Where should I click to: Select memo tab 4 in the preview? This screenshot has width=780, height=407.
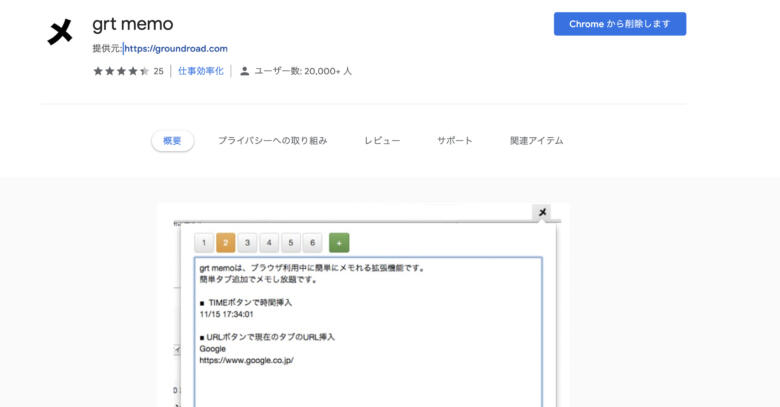(269, 243)
